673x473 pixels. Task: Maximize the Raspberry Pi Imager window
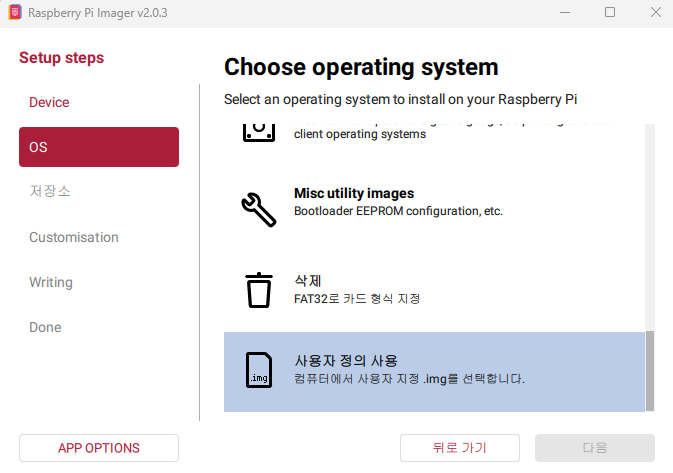610,12
